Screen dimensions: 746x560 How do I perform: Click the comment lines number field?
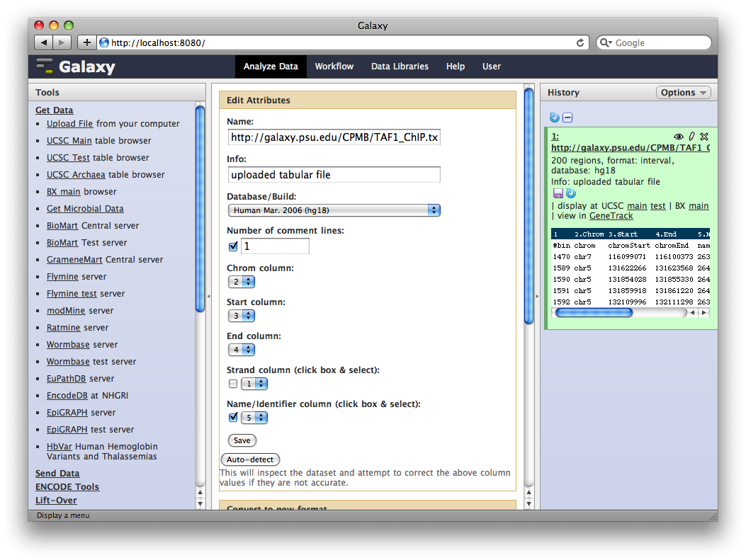tap(275, 246)
